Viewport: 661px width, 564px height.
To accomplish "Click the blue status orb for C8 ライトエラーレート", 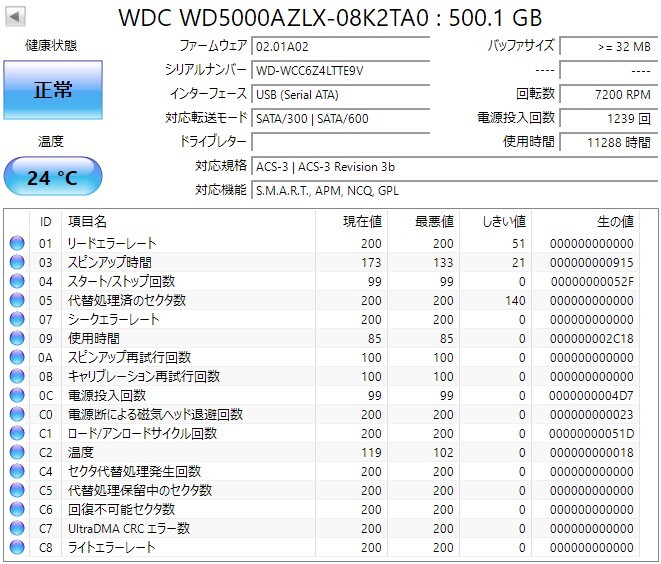I will 17,547.
